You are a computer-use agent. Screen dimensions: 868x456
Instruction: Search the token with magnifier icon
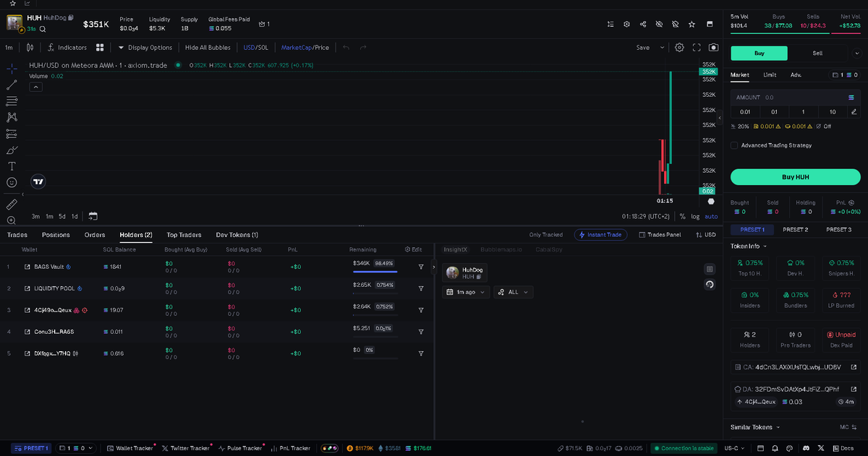43,29
